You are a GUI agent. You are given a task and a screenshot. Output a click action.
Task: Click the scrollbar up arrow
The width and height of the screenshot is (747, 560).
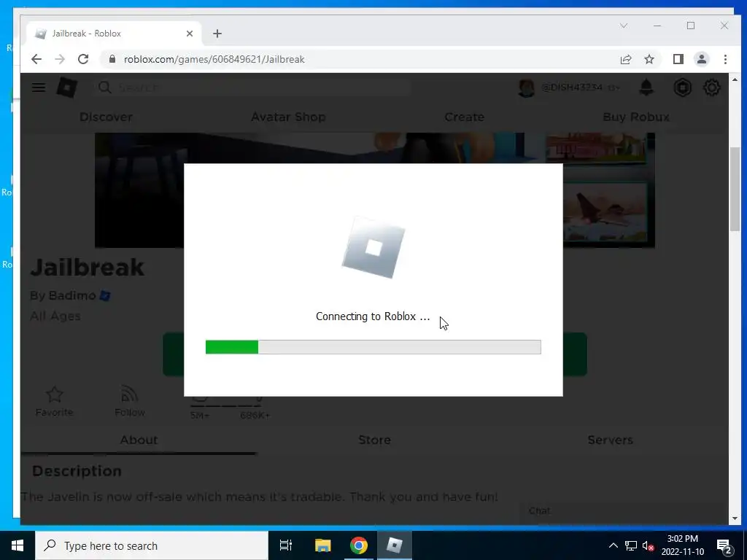pos(735,79)
